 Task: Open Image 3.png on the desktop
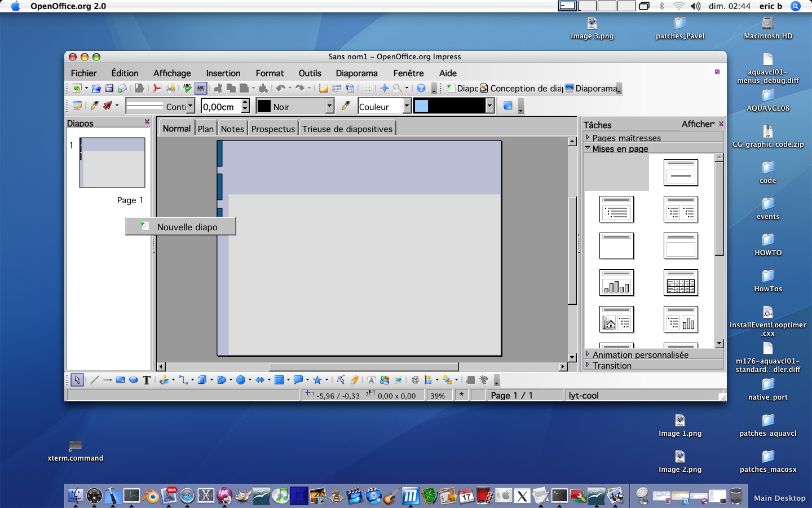(592, 28)
